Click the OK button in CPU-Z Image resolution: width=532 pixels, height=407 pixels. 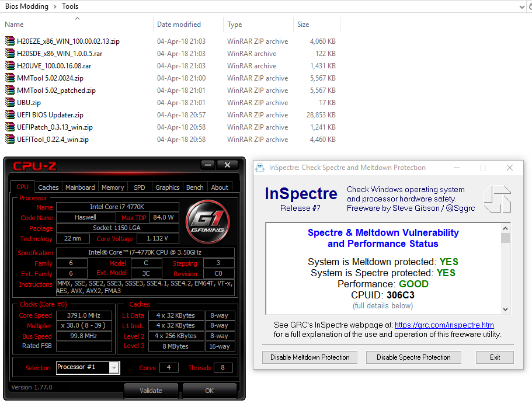click(x=209, y=391)
